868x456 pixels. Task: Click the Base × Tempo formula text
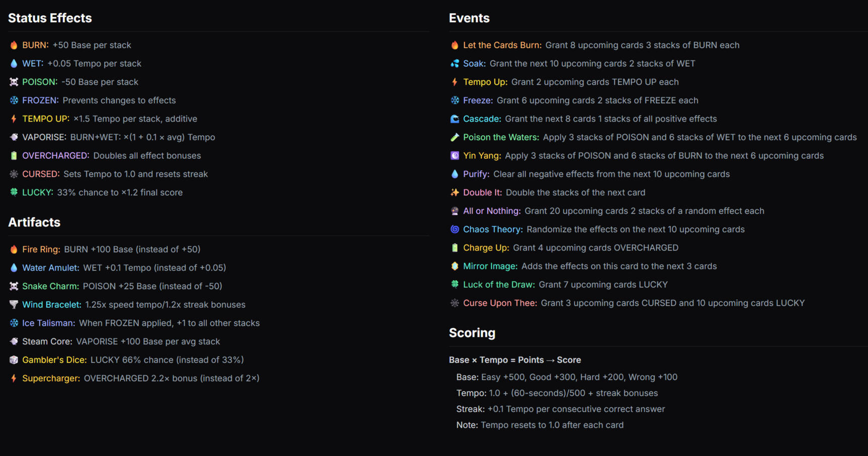(x=514, y=360)
